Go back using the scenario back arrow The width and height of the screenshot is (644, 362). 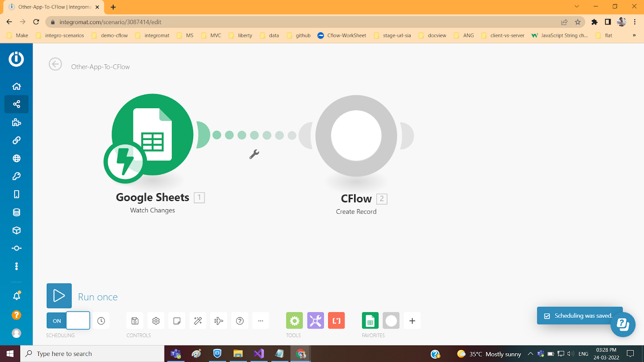[56, 64]
